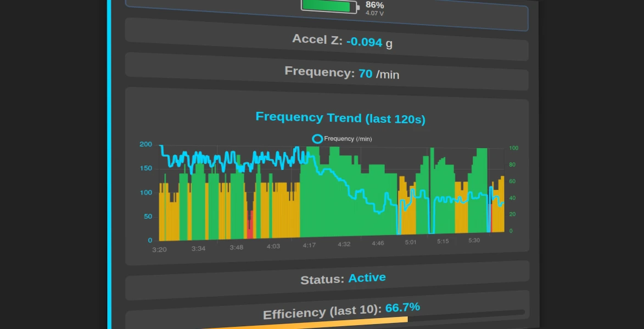Click the 4:17 time axis label
Viewport: 644px width, 329px height.
[310, 245]
